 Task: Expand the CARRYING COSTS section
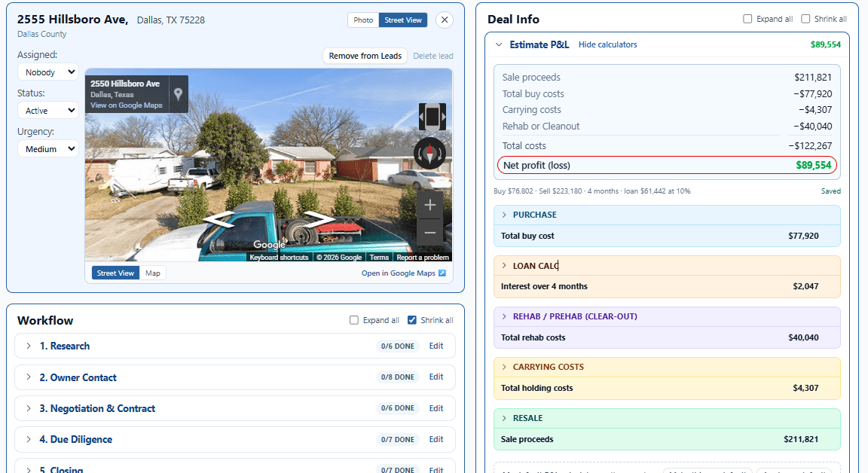click(504, 367)
